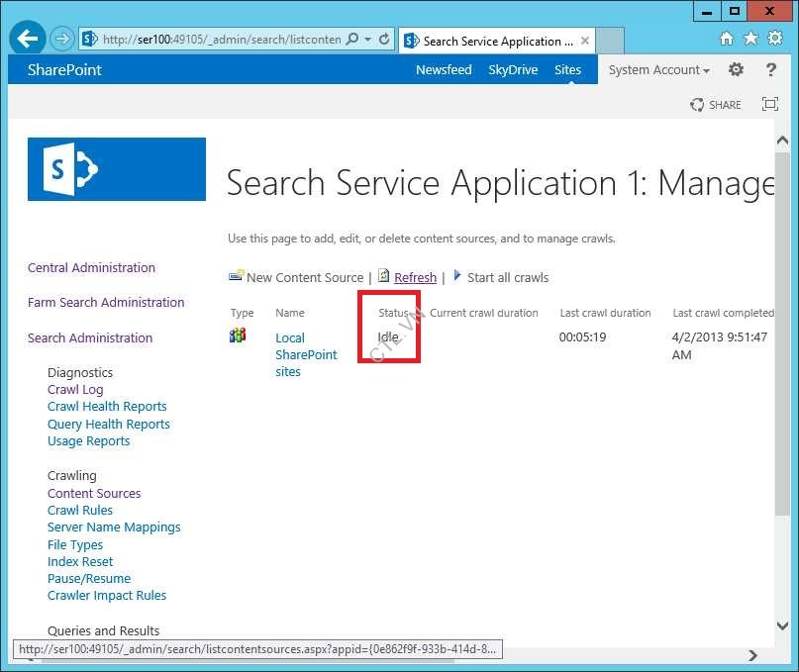Click the SharePoint sites type icon
This screenshot has height=672, width=799.
point(238,336)
